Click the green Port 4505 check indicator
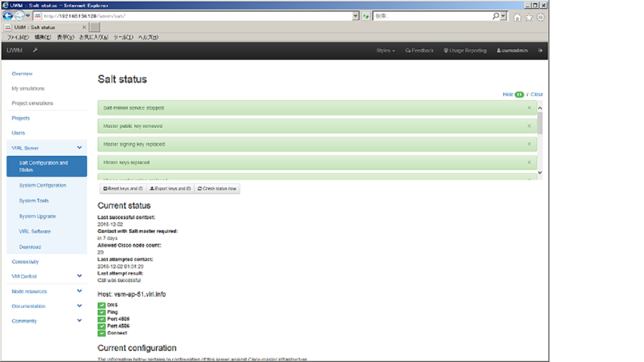 (102, 319)
